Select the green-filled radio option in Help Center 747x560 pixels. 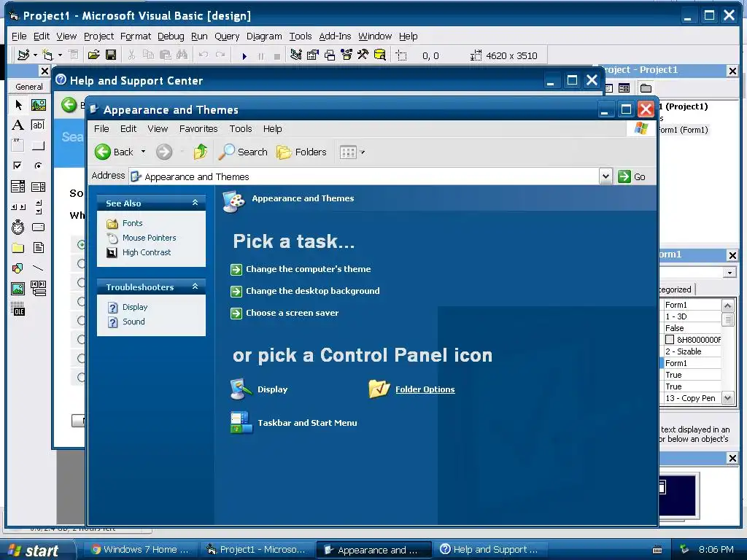pyautogui.click(x=81, y=245)
